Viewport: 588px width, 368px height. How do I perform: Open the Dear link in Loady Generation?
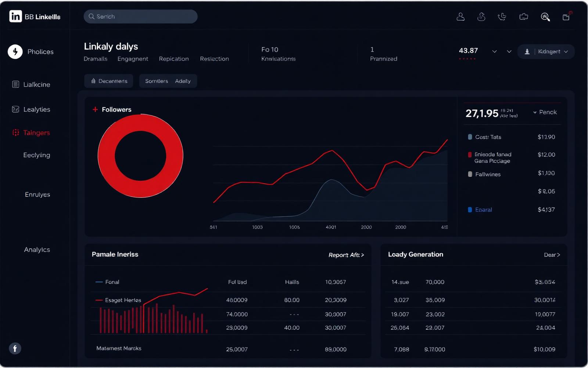(552, 255)
